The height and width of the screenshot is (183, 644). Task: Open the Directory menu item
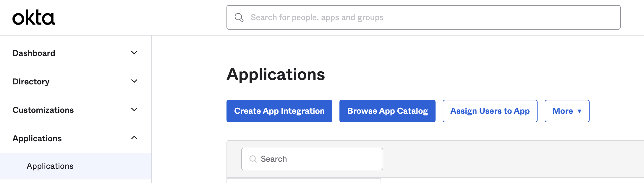(31, 81)
